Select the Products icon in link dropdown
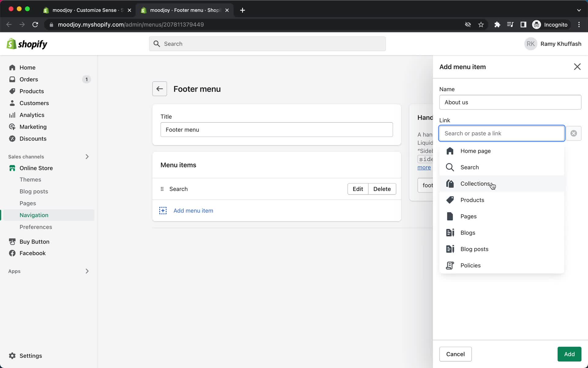 tap(450, 200)
